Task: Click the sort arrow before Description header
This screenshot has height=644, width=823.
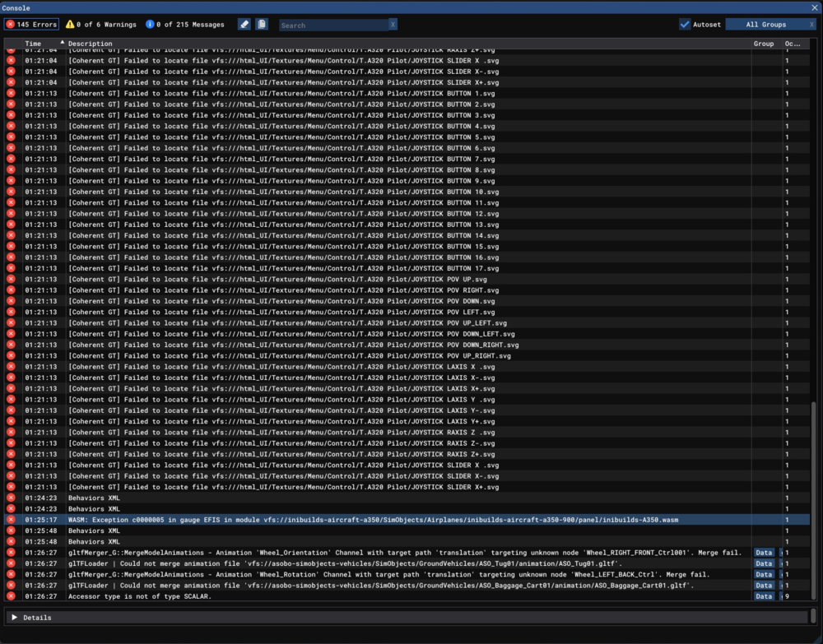Action: click(x=63, y=43)
